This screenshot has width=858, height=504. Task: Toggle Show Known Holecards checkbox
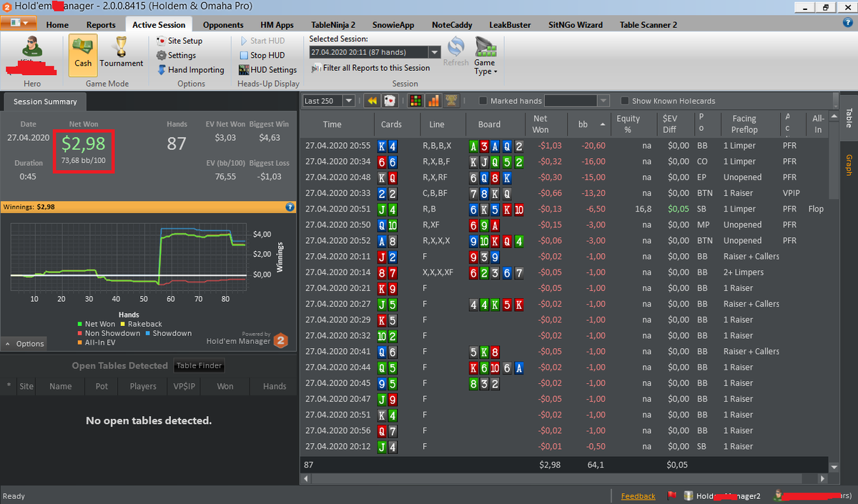(x=625, y=101)
